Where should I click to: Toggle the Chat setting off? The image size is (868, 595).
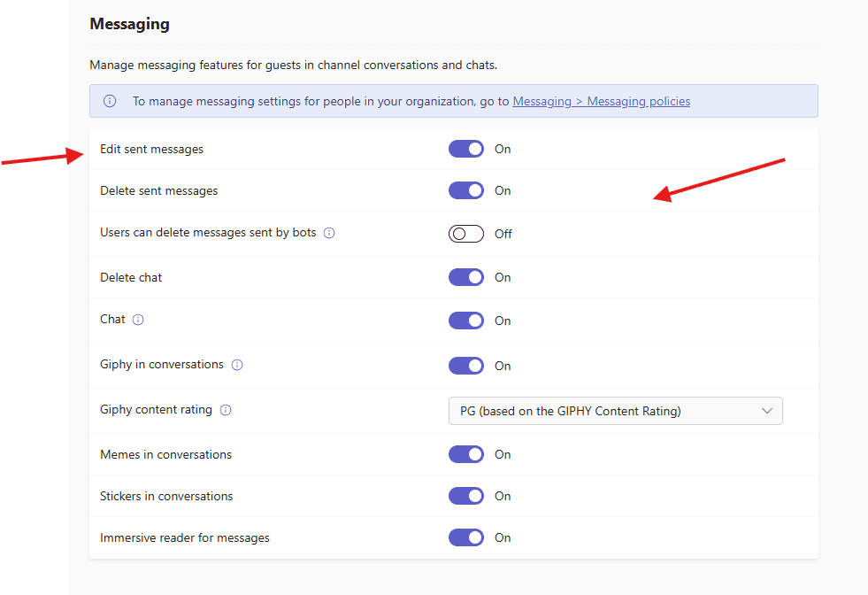pyautogui.click(x=466, y=321)
